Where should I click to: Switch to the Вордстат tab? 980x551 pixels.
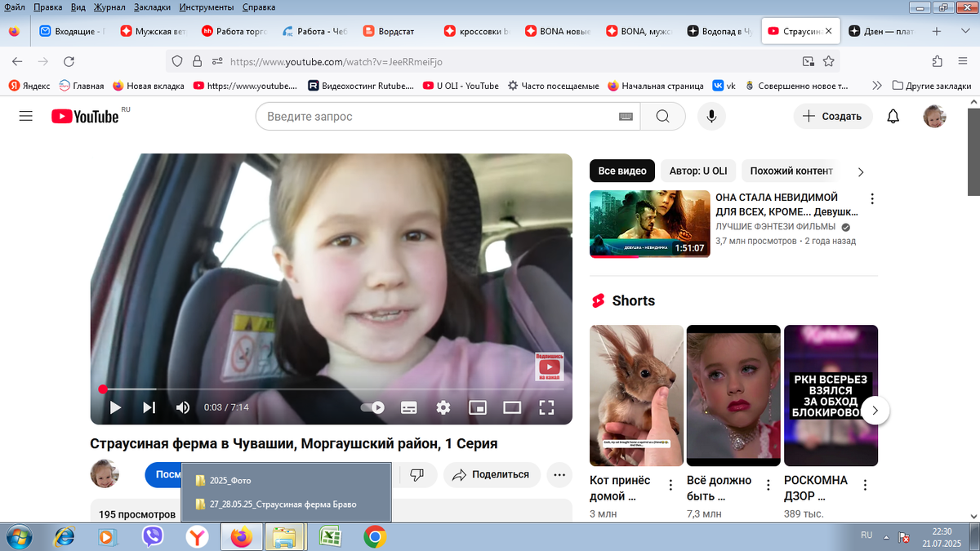[395, 32]
